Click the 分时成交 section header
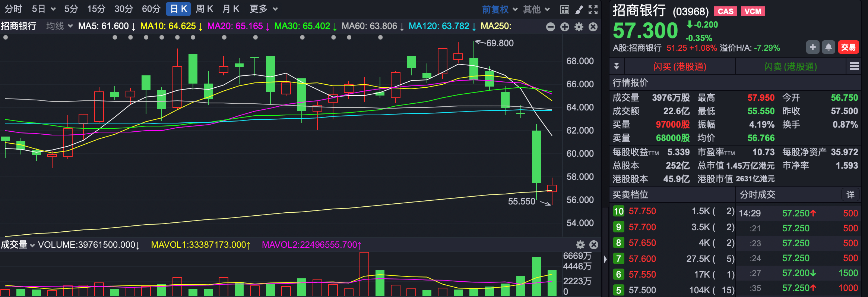 tap(757, 194)
